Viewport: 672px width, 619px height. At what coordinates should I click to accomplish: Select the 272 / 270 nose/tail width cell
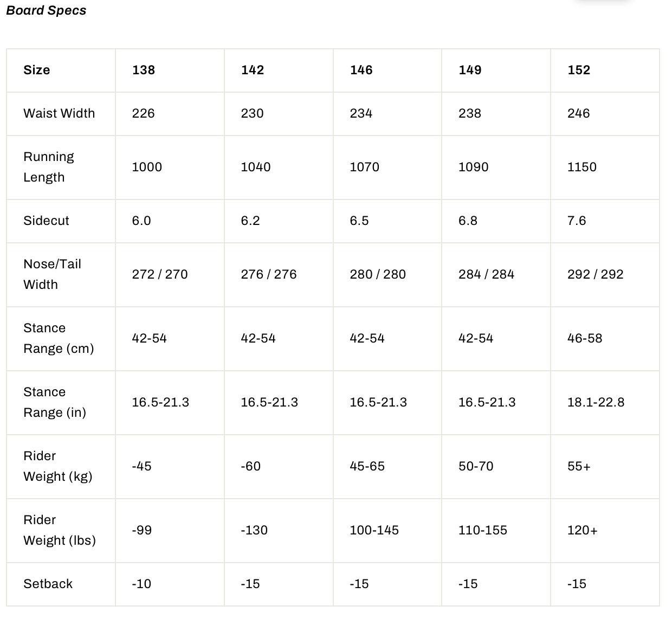point(160,274)
